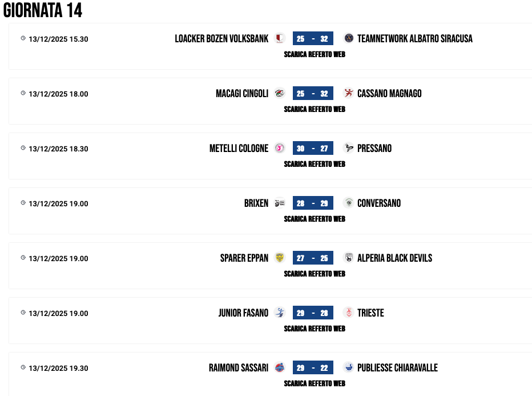
Task: Download referto web for Brixen vs Conversano
Action: pyautogui.click(x=315, y=219)
